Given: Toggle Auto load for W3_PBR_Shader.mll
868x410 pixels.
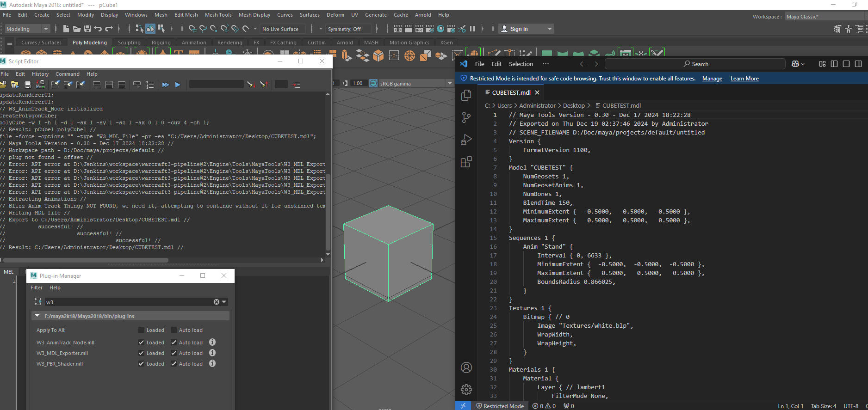Looking at the screenshot, I should (174, 364).
